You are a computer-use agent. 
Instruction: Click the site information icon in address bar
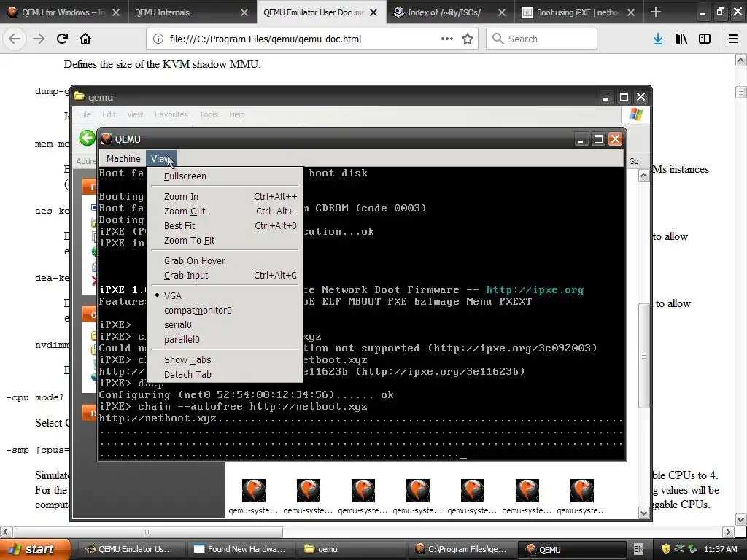click(x=158, y=39)
